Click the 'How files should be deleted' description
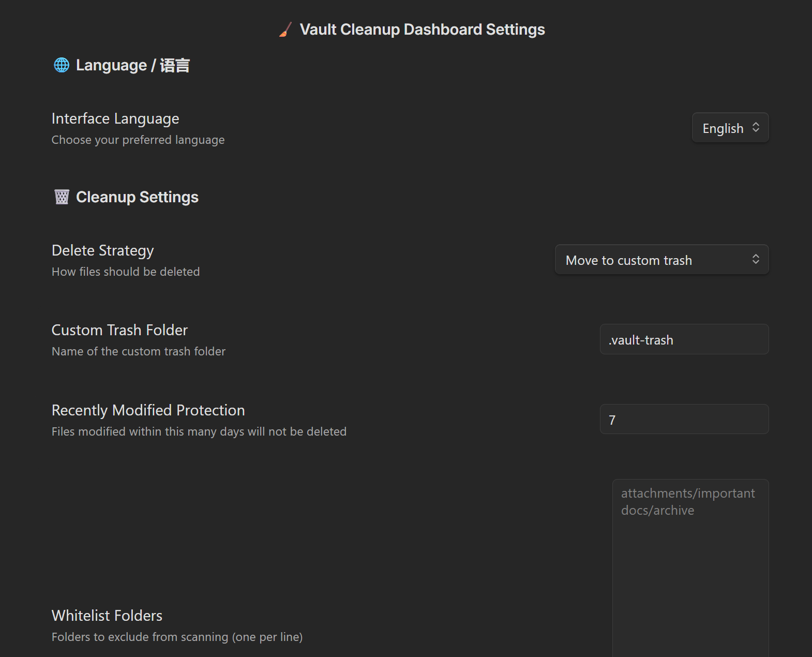The image size is (812, 657). tap(126, 272)
